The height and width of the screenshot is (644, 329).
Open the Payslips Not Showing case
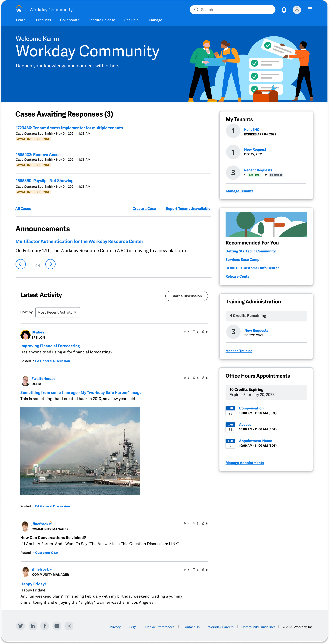pyautogui.click(x=44, y=180)
